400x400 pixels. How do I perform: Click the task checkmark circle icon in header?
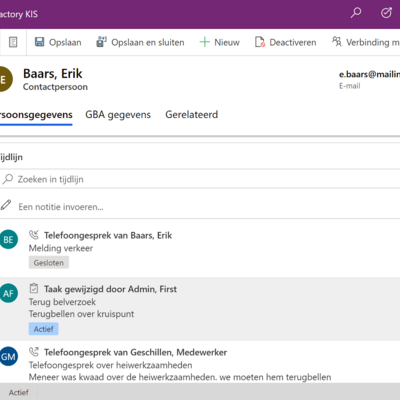click(386, 13)
